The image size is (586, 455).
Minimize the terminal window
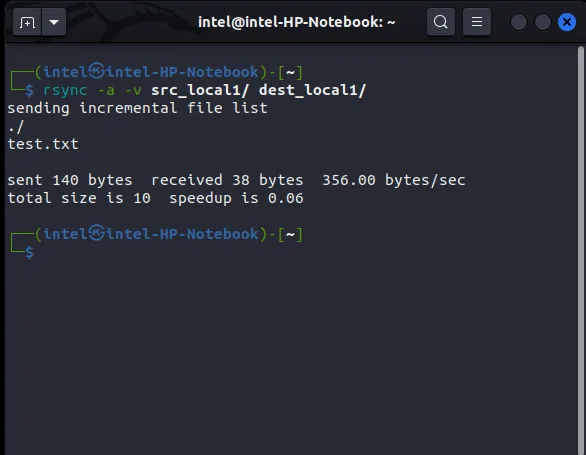point(519,22)
